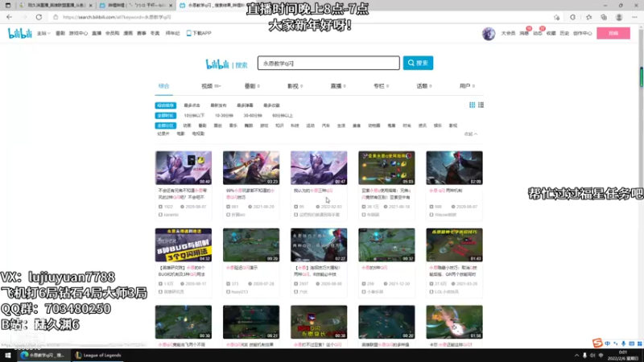This screenshot has width=644, height=362.
Task: Select the 视频 results tab
Action: 211,86
